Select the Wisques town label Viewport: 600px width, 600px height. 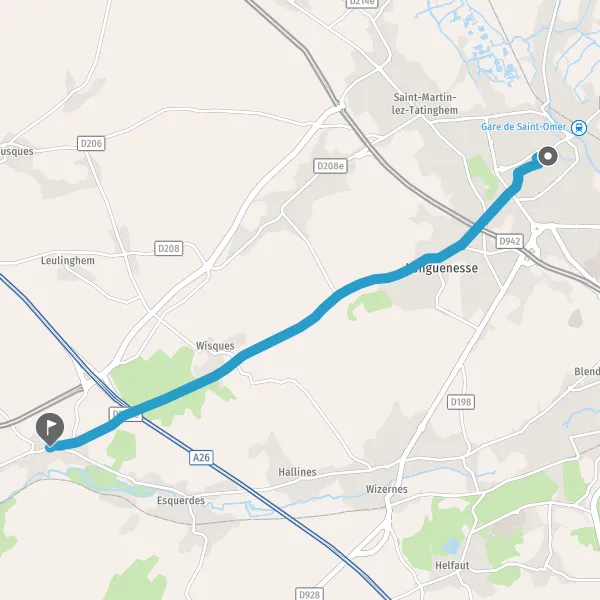215,346
